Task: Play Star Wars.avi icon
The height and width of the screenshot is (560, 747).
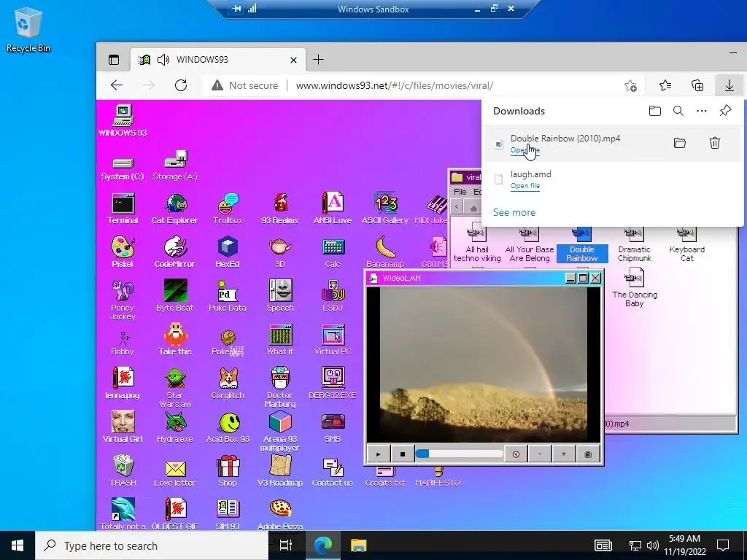Action: tap(175, 388)
